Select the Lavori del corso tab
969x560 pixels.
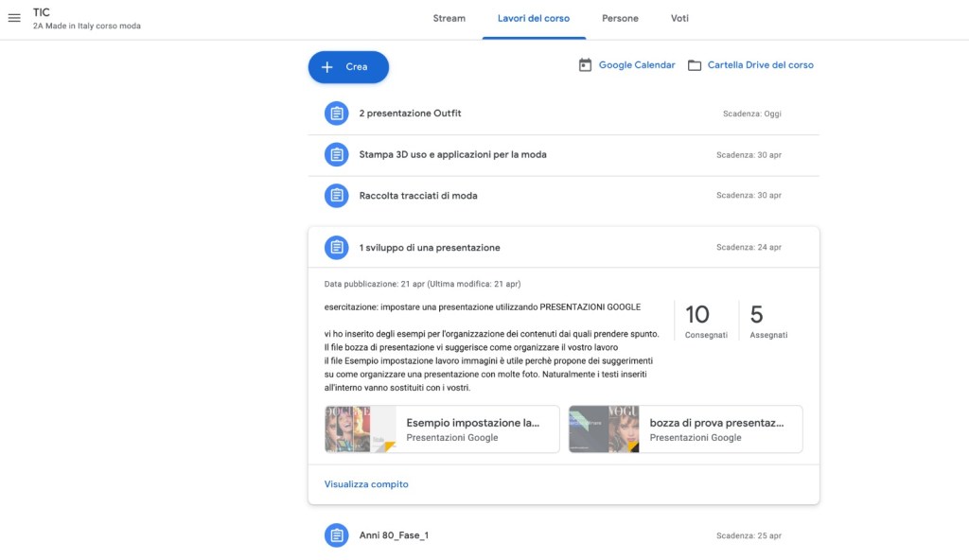[534, 19]
